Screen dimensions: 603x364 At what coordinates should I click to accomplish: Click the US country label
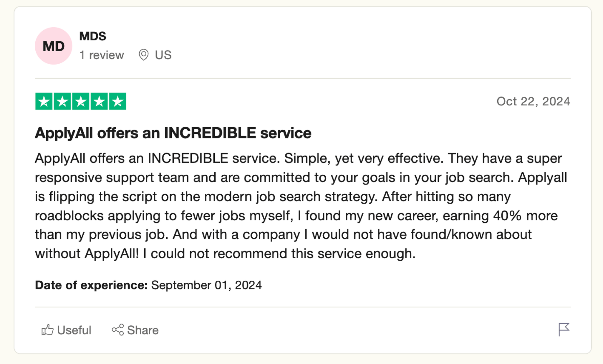click(163, 55)
